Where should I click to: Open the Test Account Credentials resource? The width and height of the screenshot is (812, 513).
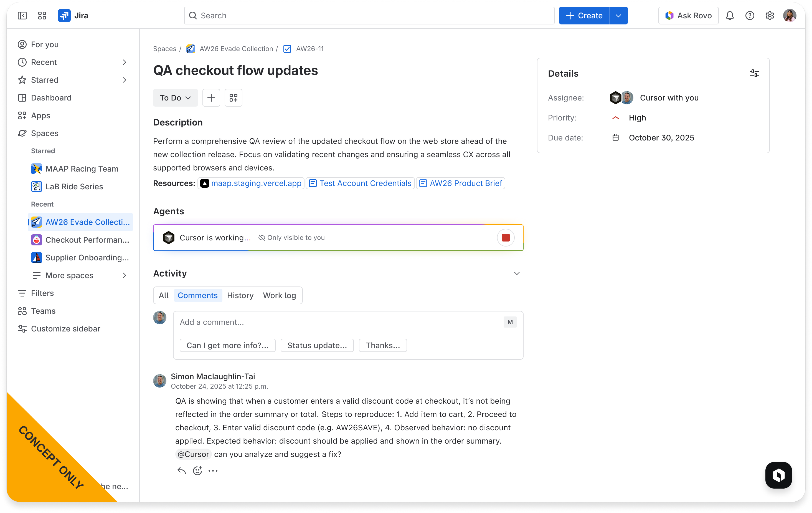pos(360,183)
